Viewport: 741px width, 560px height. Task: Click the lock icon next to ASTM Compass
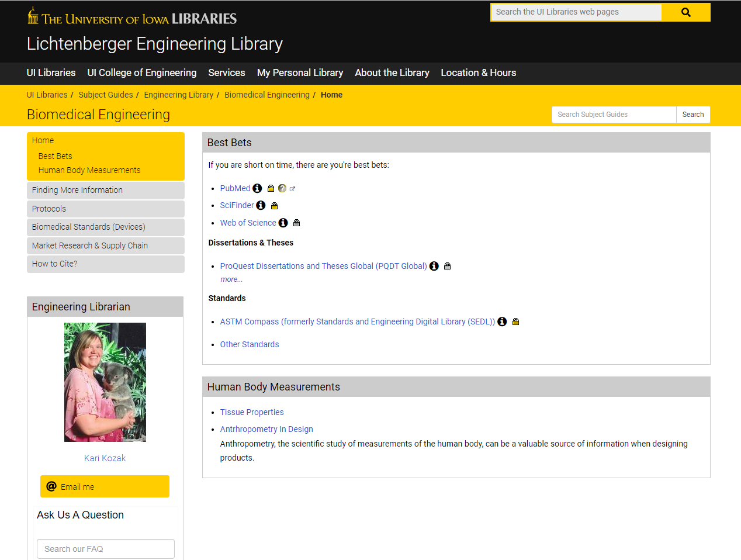[515, 322]
